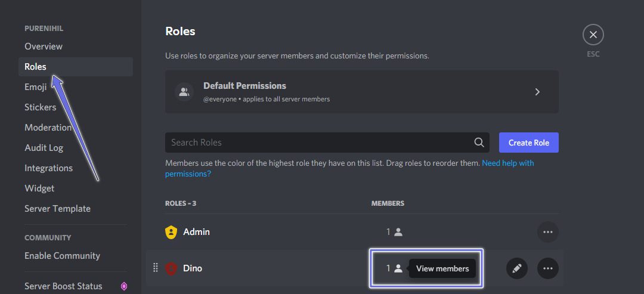The width and height of the screenshot is (644, 294).
Task: Click the ESC close circle icon
Action: pos(593,35)
